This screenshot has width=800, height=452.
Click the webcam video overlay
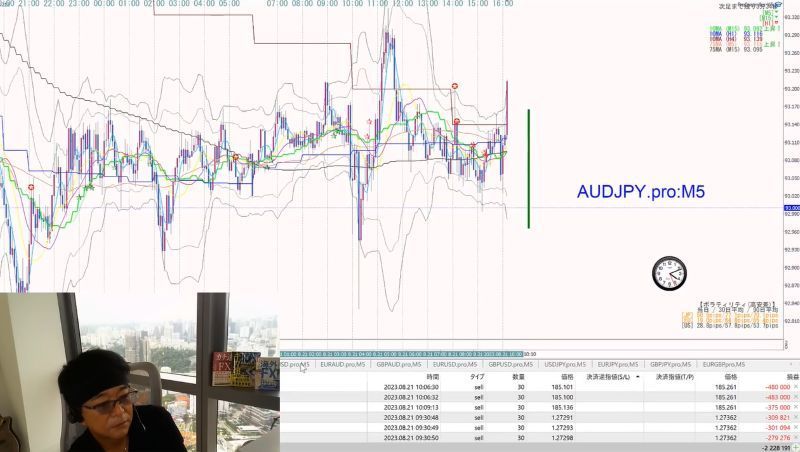140,372
